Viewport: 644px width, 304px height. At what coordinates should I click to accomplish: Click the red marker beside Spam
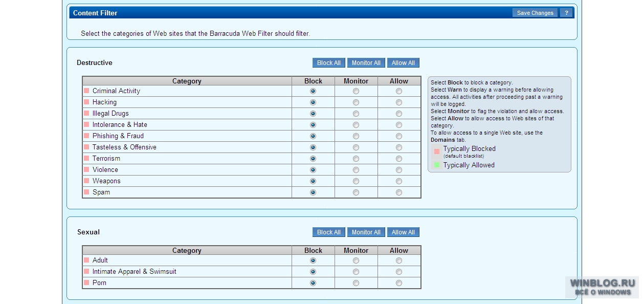click(x=86, y=192)
